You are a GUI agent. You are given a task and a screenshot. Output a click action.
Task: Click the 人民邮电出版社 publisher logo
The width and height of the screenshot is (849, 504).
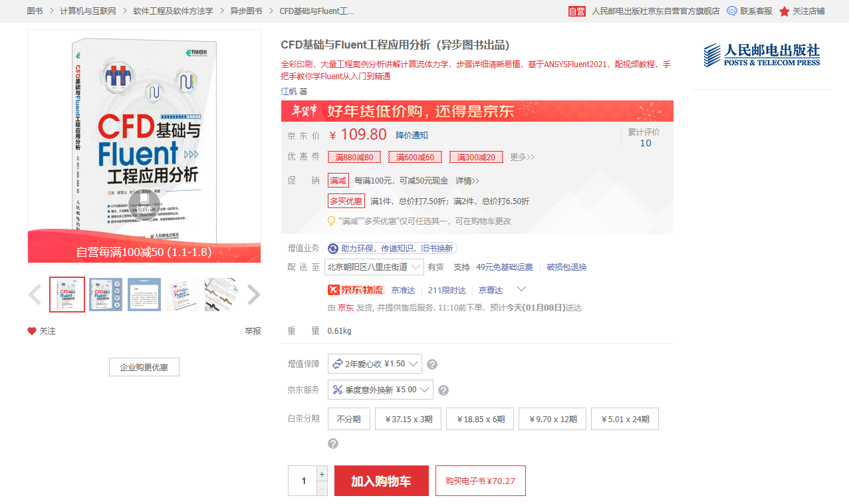[762, 55]
